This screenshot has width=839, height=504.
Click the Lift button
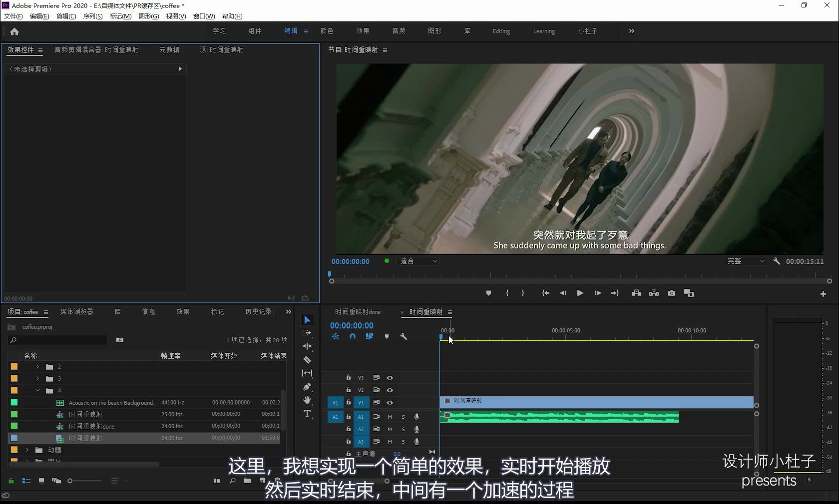[636, 293]
